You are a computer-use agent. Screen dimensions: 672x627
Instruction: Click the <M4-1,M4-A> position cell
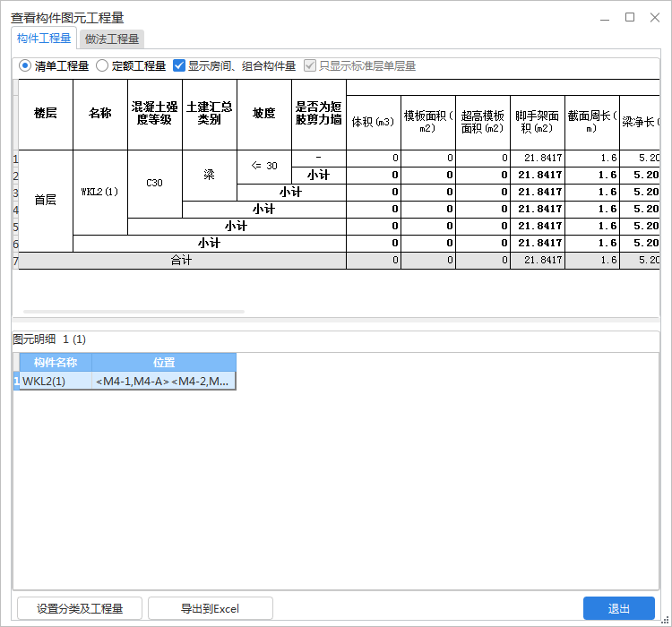pyautogui.click(x=164, y=381)
